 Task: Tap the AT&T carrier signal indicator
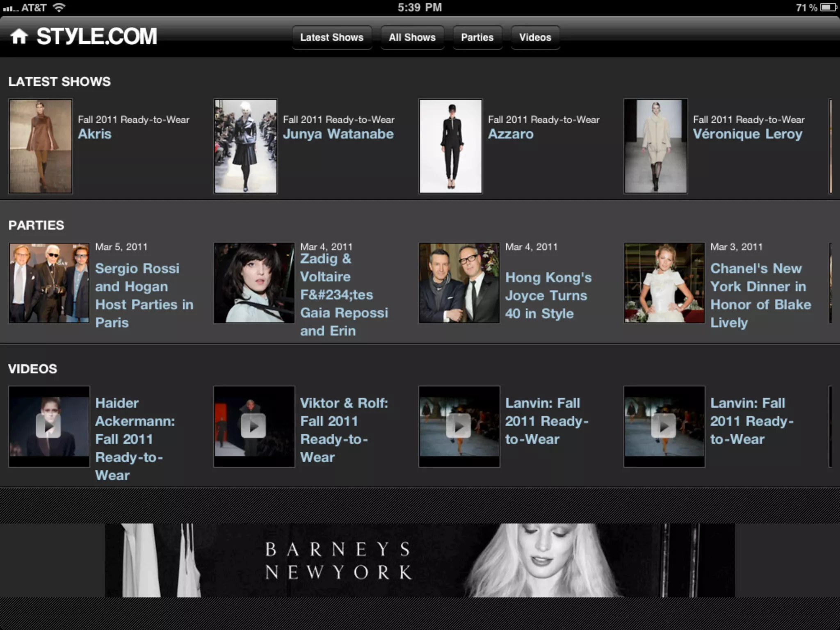click(25, 7)
